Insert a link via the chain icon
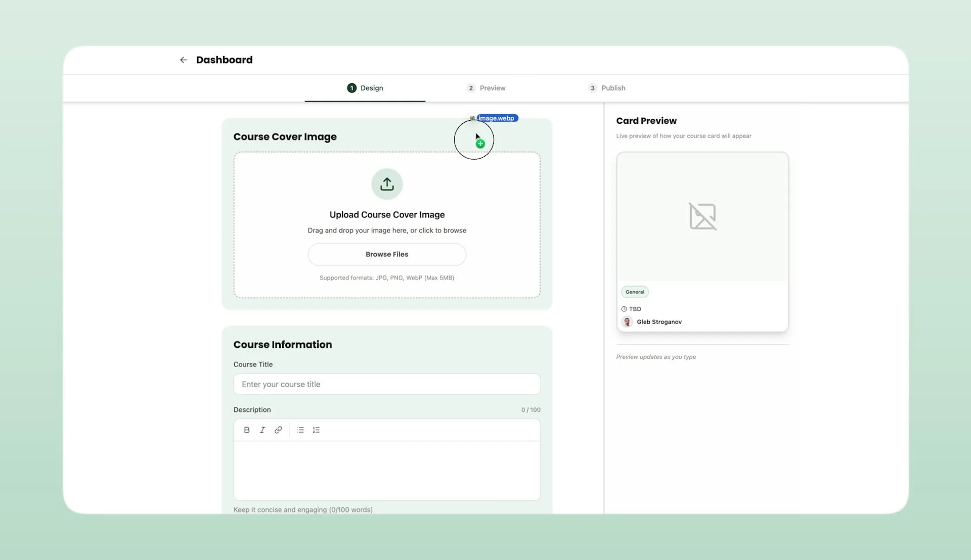This screenshot has width=971, height=560. pyautogui.click(x=278, y=430)
